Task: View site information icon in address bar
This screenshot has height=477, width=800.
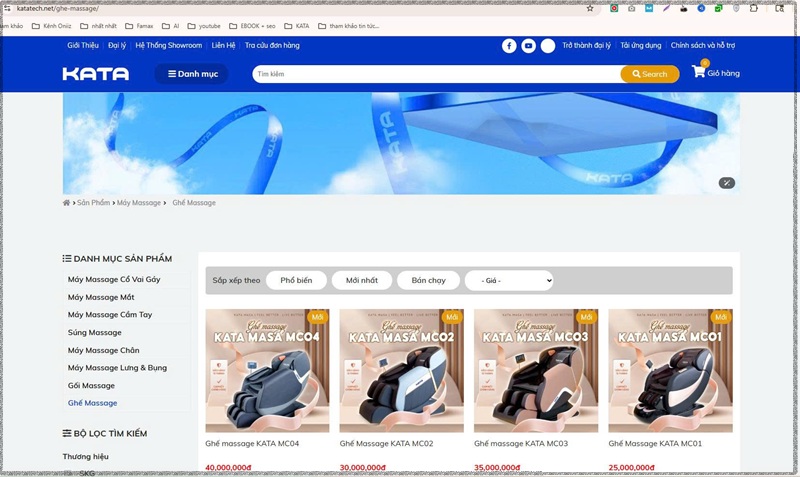Action: (x=7, y=8)
